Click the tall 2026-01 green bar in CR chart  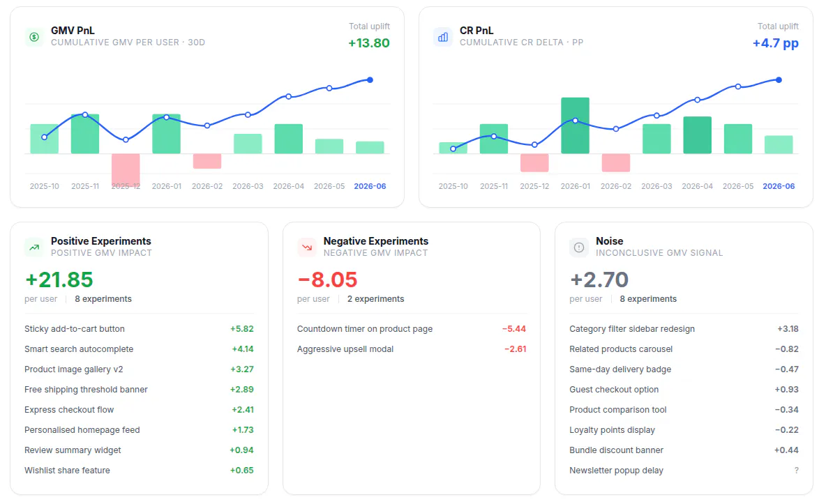(576, 125)
